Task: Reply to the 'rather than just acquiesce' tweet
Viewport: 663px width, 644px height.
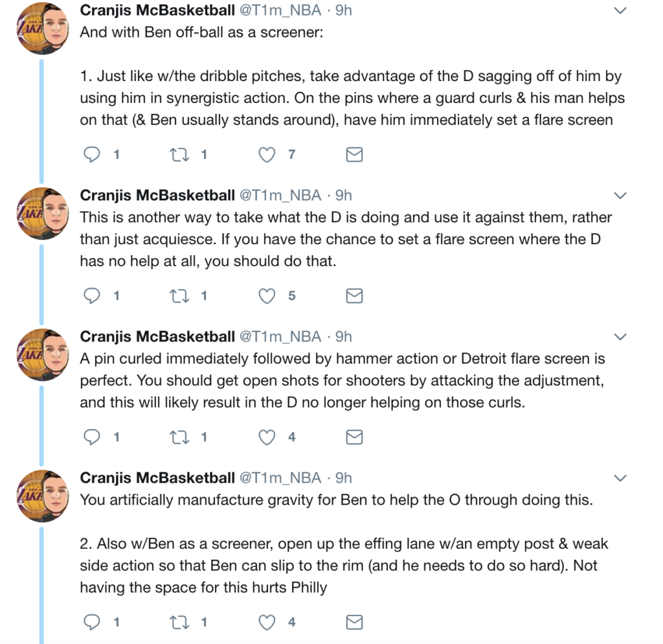Action: pyautogui.click(x=93, y=295)
